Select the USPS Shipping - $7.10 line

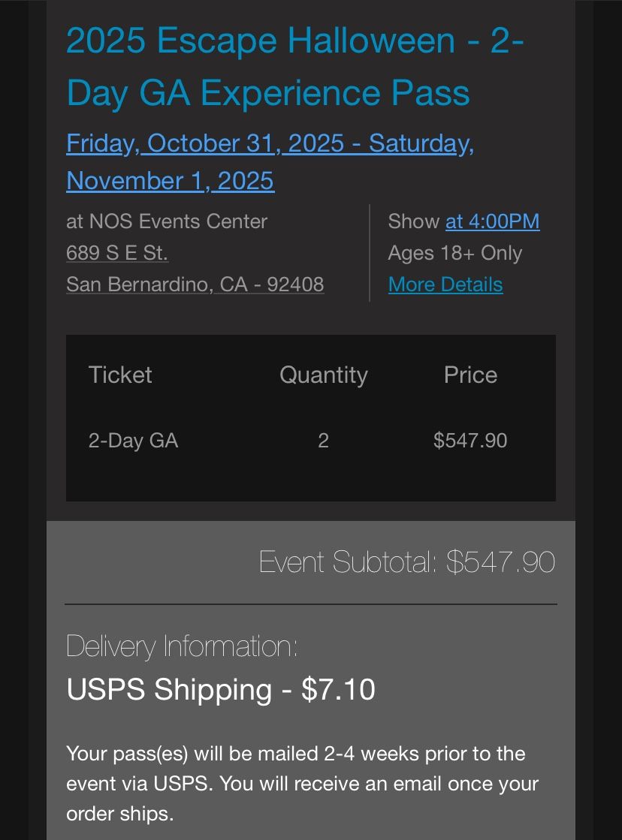pyautogui.click(x=221, y=689)
